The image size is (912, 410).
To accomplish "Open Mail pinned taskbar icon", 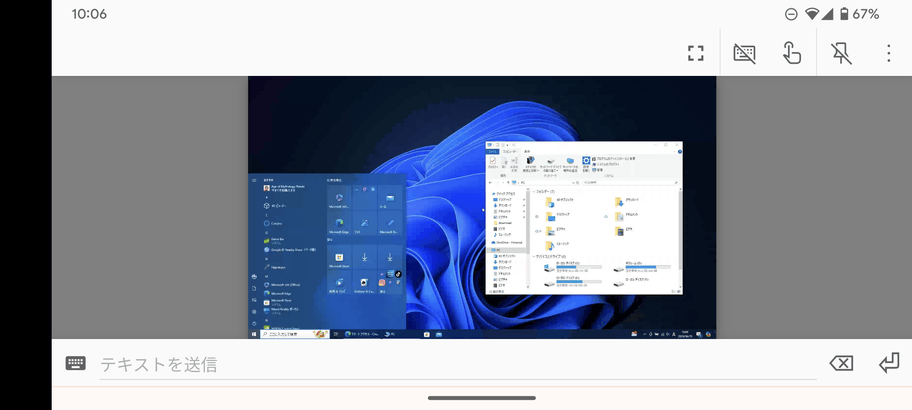I will click(439, 334).
